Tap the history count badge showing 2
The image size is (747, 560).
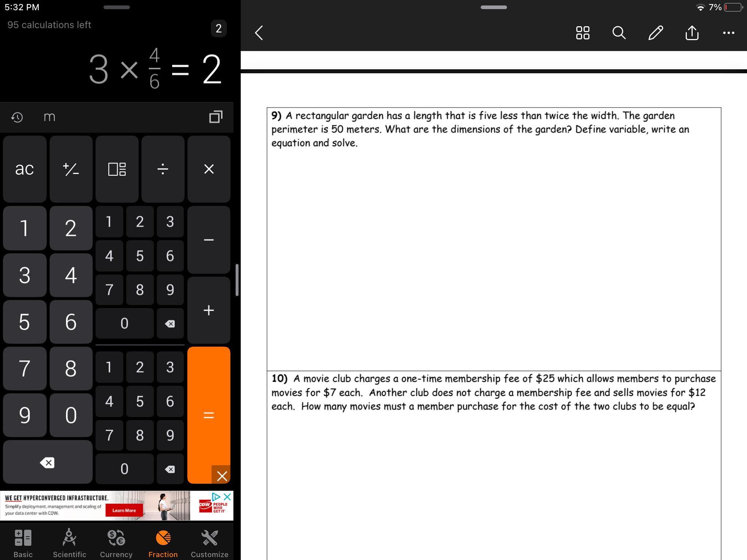(218, 28)
